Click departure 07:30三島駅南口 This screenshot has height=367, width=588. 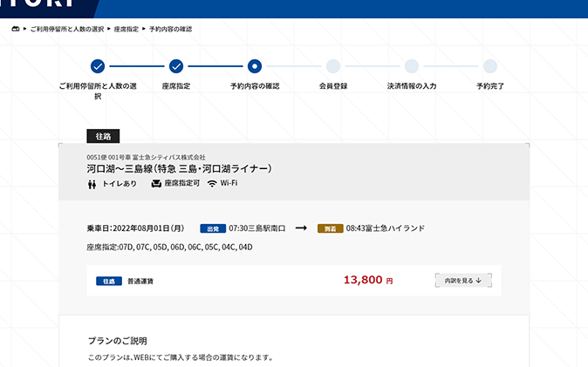pos(257,228)
